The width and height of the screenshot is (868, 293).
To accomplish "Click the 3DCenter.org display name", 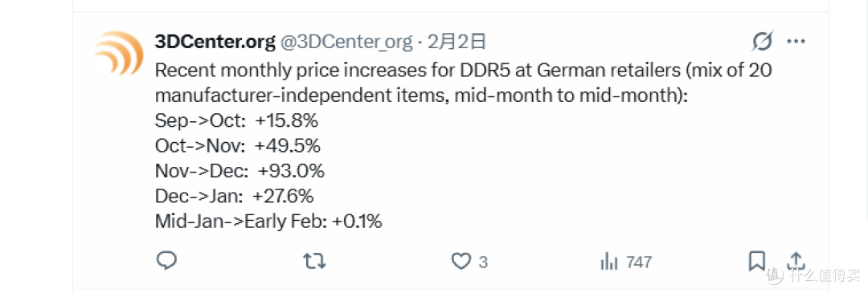I will [215, 42].
